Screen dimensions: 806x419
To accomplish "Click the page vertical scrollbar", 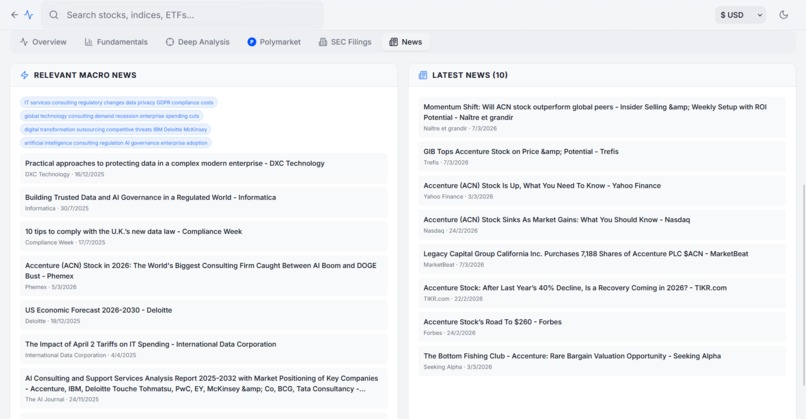I will (803, 285).
